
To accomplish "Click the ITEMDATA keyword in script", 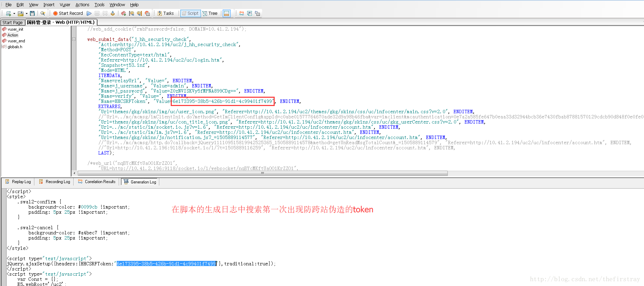I will [110, 75].
